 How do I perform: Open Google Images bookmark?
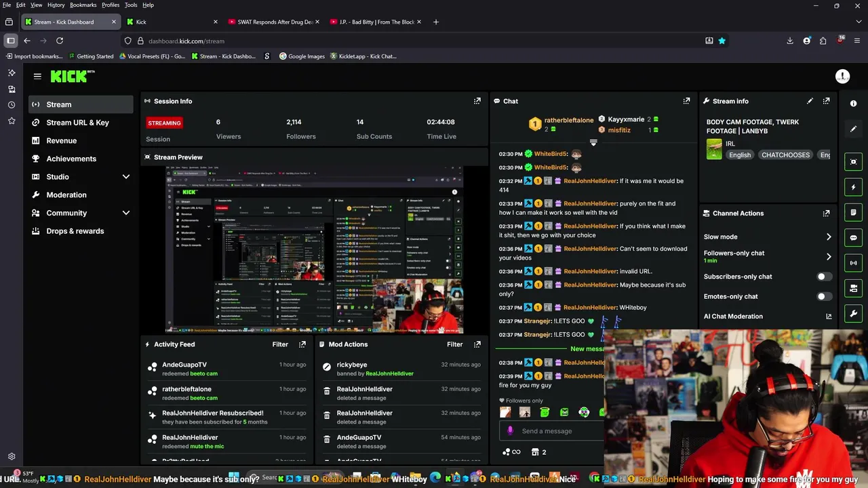tap(302, 56)
